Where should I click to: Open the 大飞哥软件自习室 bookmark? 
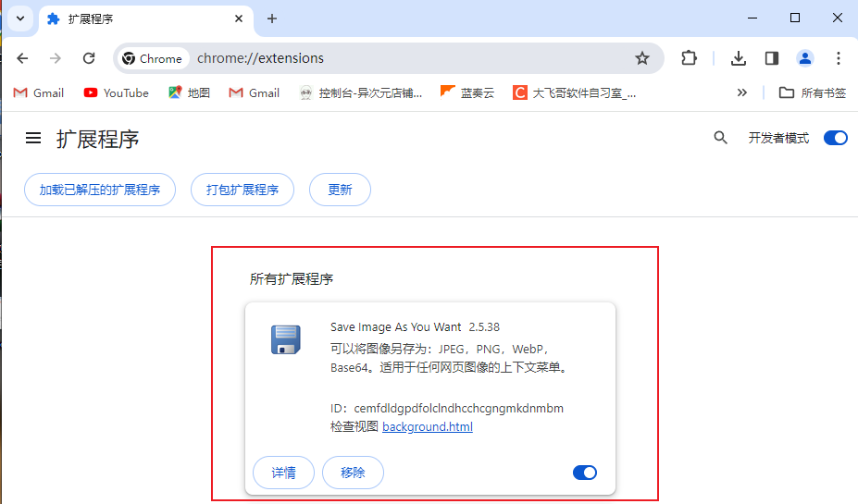[x=575, y=92]
